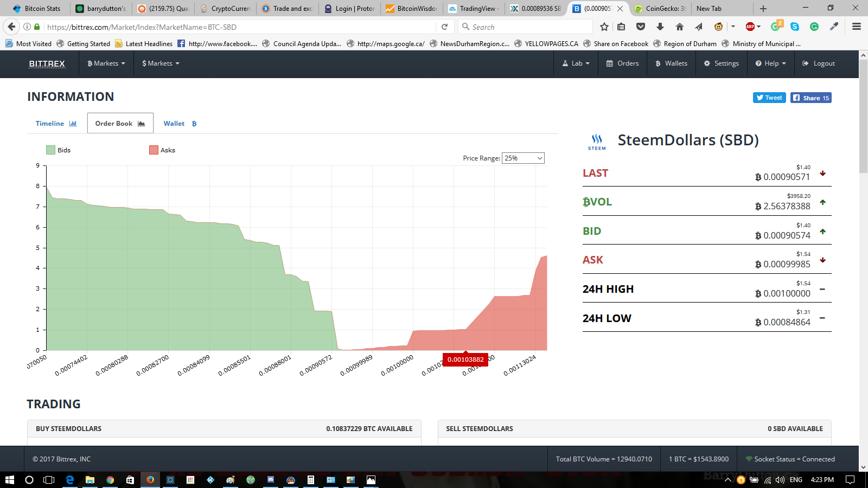Close the active Bittrex browser tab
Image resolution: width=868 pixels, height=488 pixels.
tap(620, 9)
